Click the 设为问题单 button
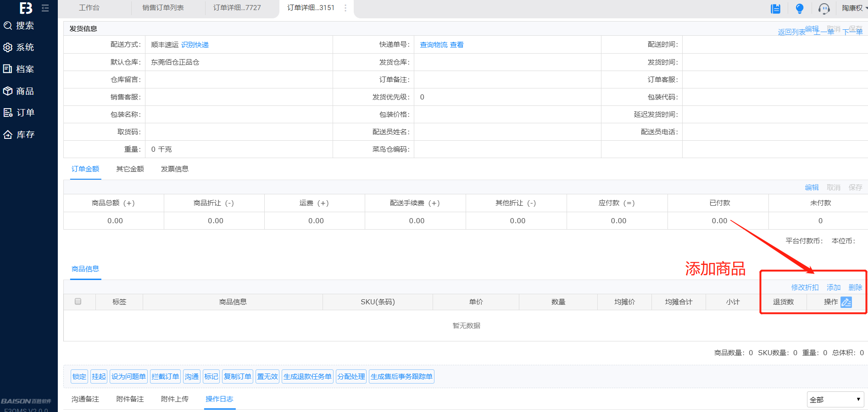Image resolution: width=868 pixels, height=412 pixels. click(128, 377)
